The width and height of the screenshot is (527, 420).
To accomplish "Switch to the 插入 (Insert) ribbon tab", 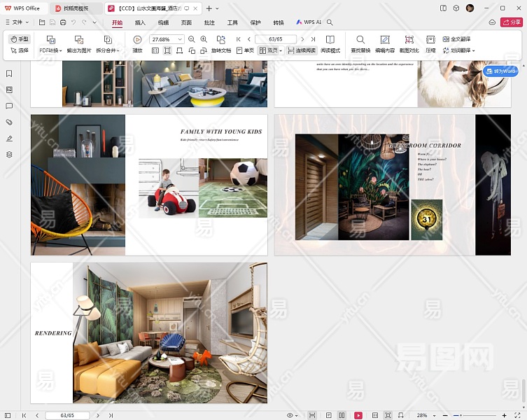I will [x=140, y=22].
